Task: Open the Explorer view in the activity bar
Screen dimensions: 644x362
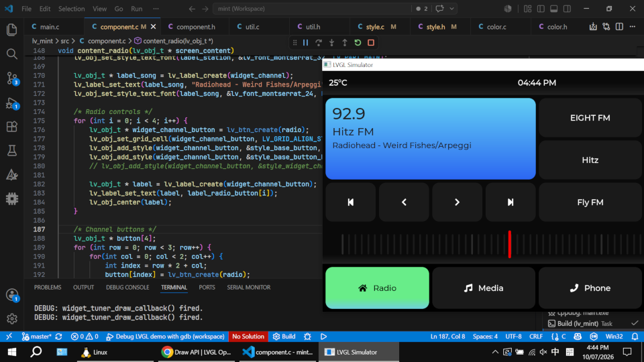Action: [x=12, y=29]
